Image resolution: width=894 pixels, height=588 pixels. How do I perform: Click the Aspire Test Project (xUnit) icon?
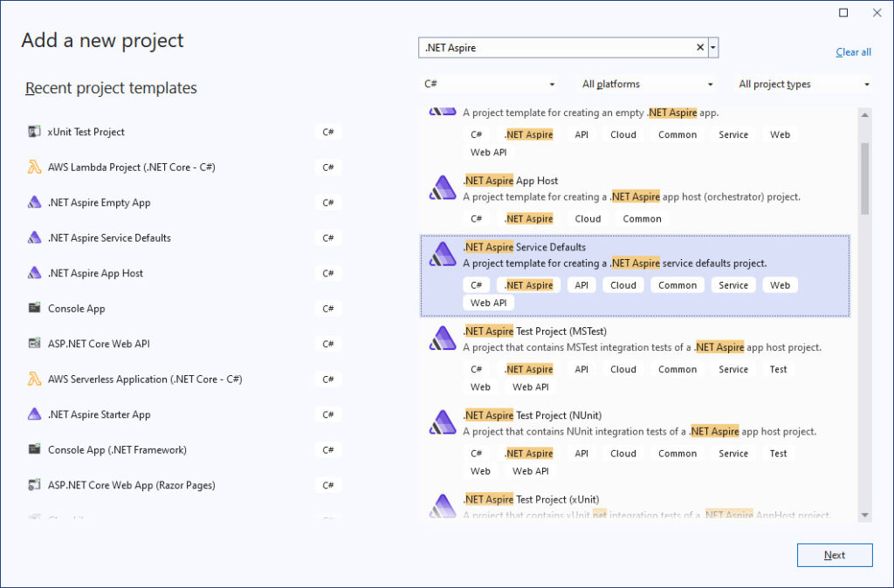(x=443, y=506)
